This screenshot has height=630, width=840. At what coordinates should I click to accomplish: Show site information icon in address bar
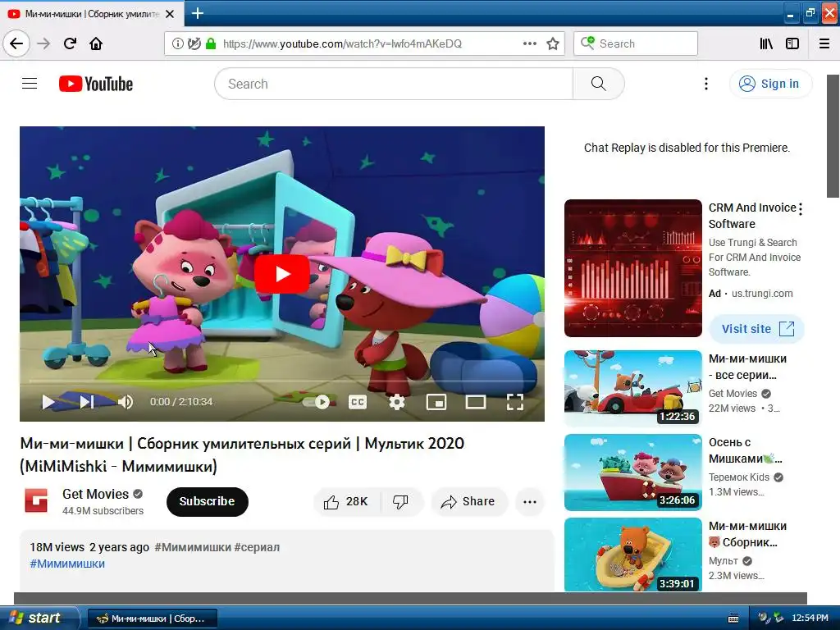coord(177,43)
